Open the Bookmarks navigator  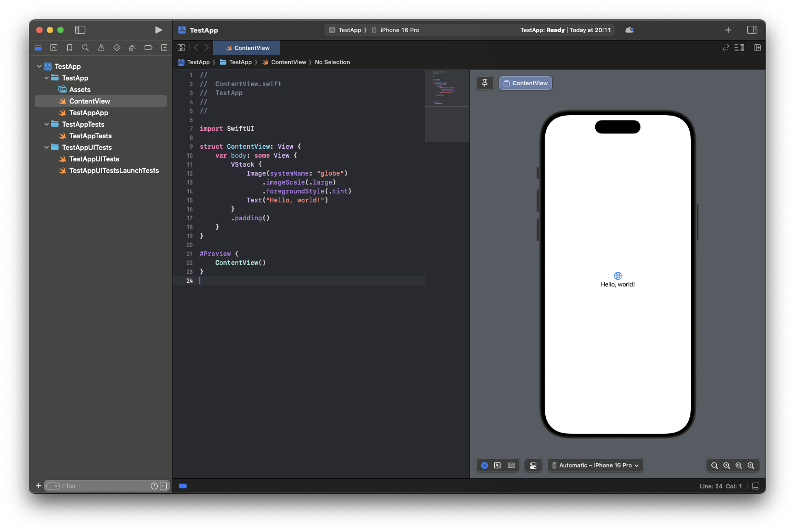[69, 47]
